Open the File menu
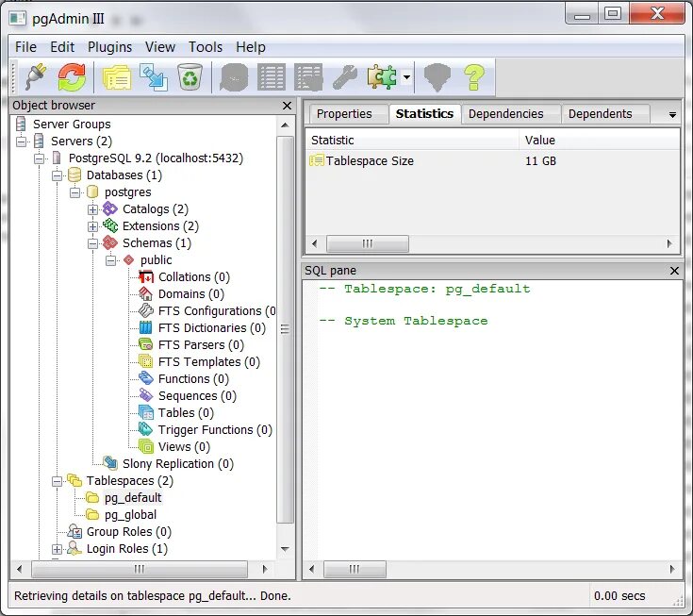Screen dimensions: 693x616 point(25,47)
